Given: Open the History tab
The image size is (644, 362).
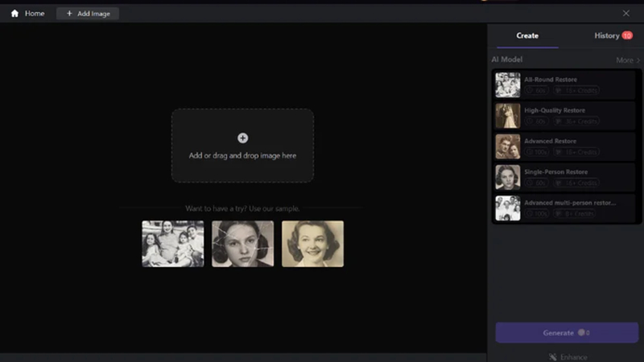Looking at the screenshot, I should pyautogui.click(x=607, y=35).
